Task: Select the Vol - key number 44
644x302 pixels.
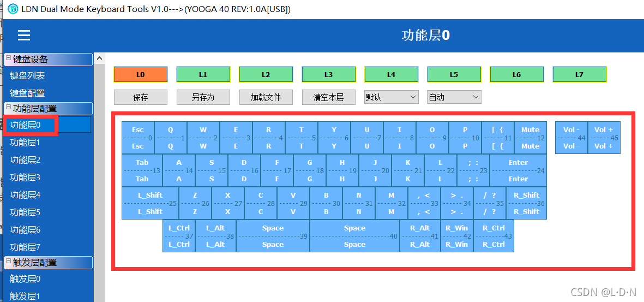Action: 571,138
